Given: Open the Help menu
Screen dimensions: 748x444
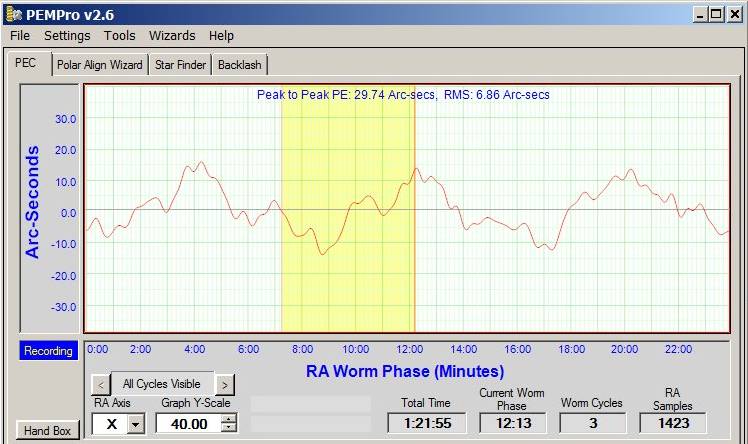Looking at the screenshot, I should pyautogui.click(x=221, y=36).
